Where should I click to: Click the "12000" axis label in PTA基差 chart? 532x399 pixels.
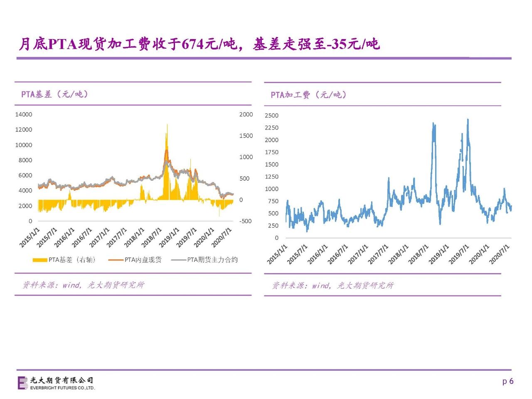coord(24,130)
